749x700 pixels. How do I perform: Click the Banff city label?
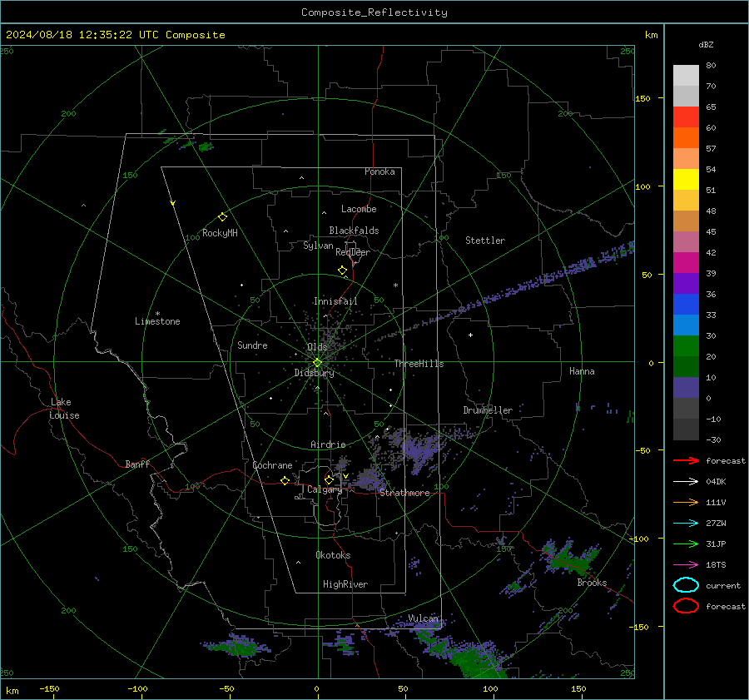coord(137,464)
